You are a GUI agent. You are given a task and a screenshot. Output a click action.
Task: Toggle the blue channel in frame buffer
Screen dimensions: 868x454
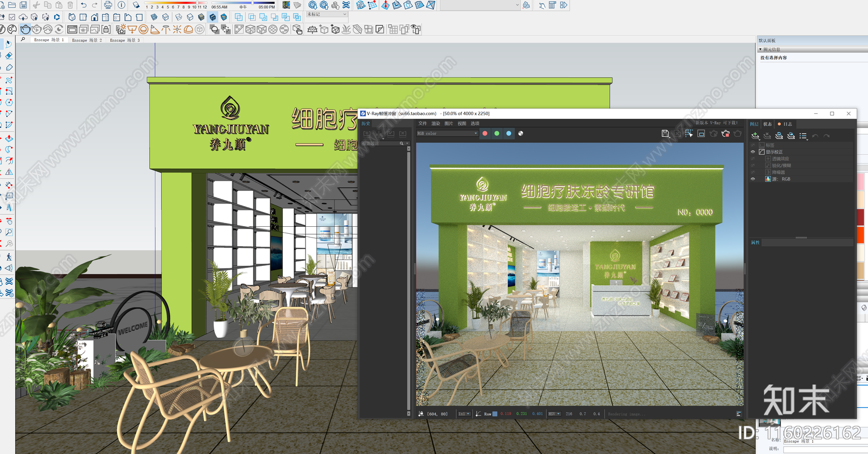(509, 133)
